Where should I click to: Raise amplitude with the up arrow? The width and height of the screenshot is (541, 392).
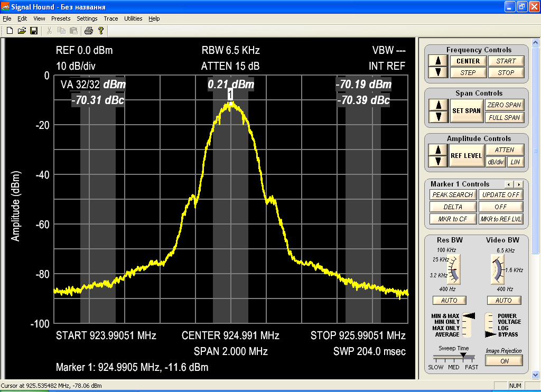click(x=438, y=150)
